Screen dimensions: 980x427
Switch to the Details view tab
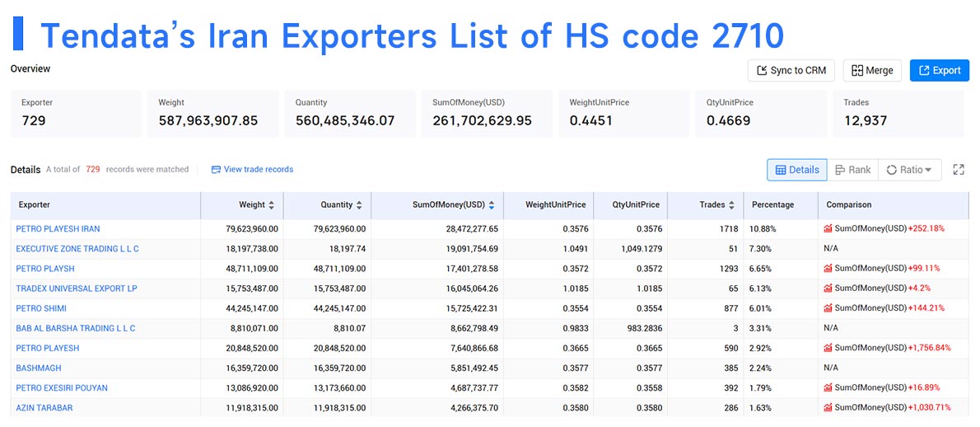coord(797,170)
